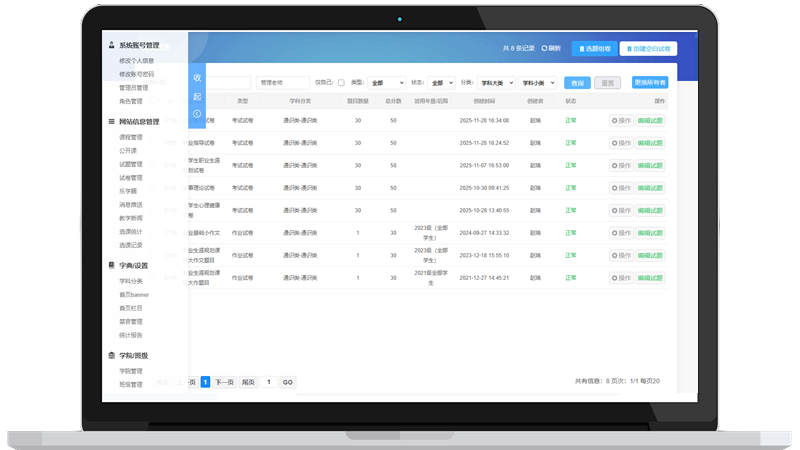Go to 教学新闻 in the sidebar

[131, 218]
